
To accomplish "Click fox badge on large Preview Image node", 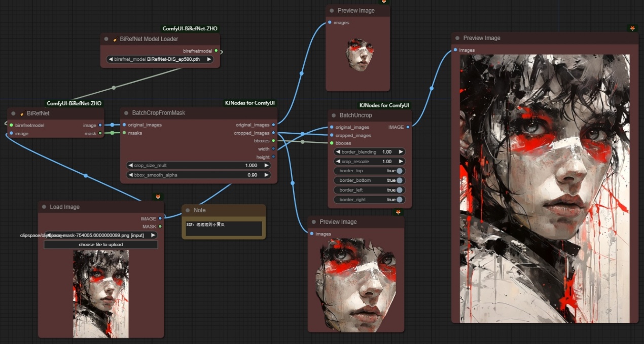I will pyautogui.click(x=632, y=28).
